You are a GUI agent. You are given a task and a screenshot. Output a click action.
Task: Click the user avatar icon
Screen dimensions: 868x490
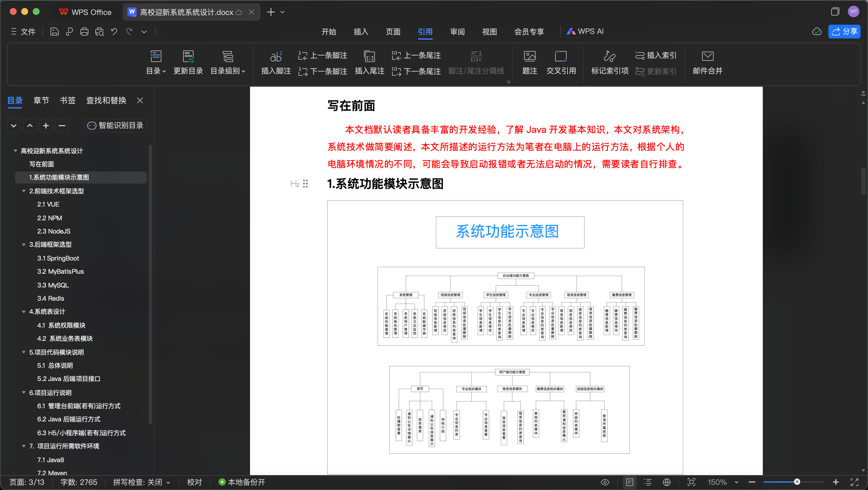[854, 11]
